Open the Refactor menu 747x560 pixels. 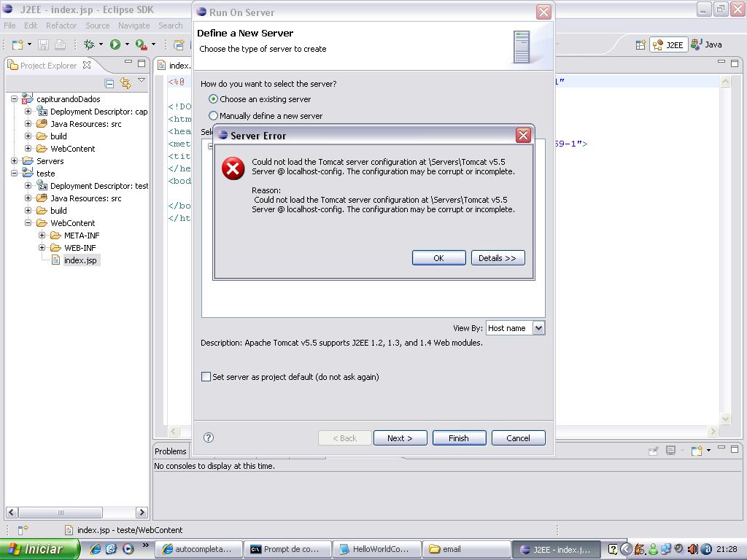point(61,26)
